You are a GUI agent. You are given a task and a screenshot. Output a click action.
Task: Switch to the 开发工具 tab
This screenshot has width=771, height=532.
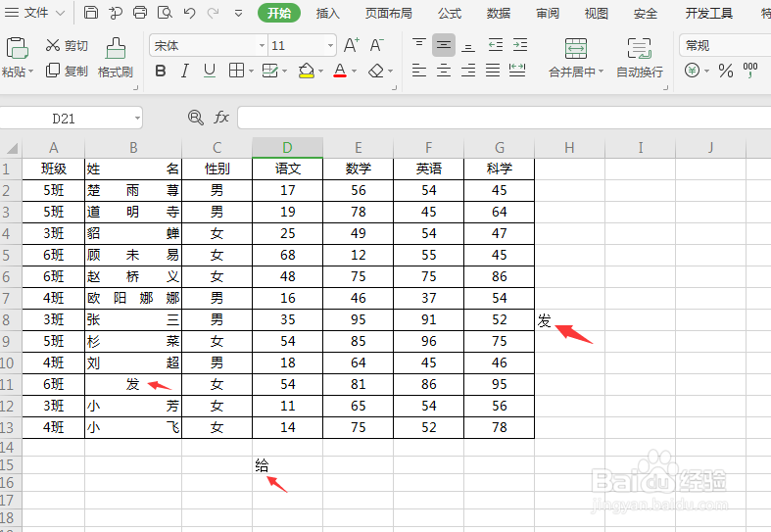point(708,14)
